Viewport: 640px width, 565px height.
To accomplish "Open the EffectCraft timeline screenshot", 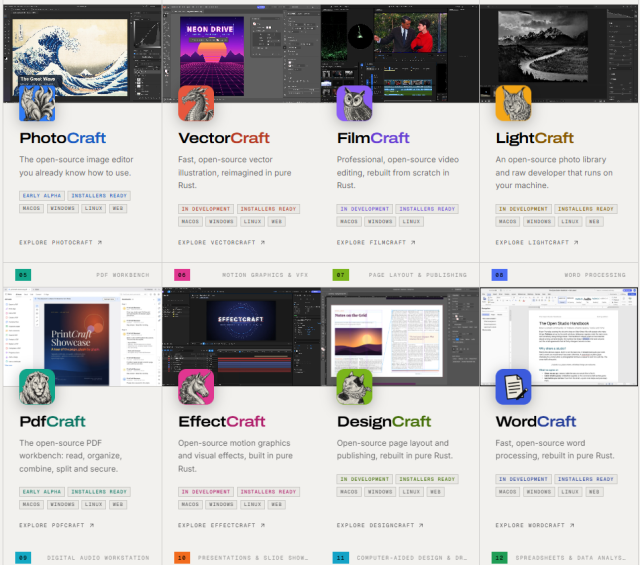I will point(241,337).
